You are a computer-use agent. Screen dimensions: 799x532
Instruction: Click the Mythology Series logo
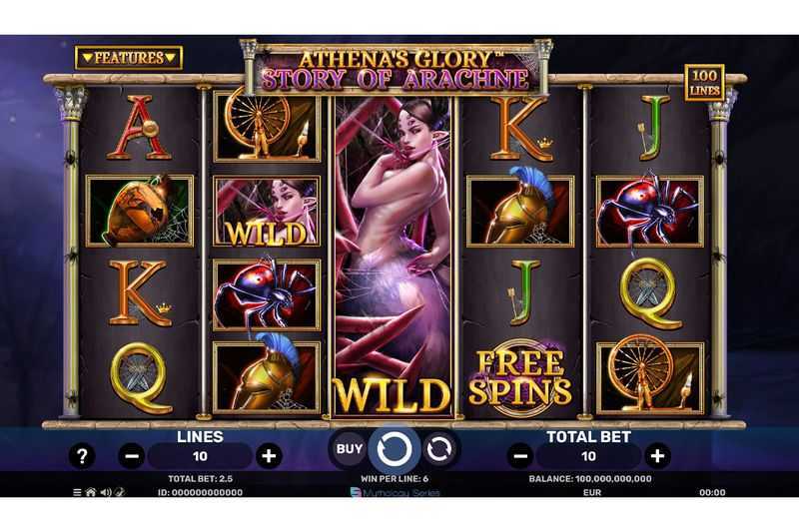[395, 493]
